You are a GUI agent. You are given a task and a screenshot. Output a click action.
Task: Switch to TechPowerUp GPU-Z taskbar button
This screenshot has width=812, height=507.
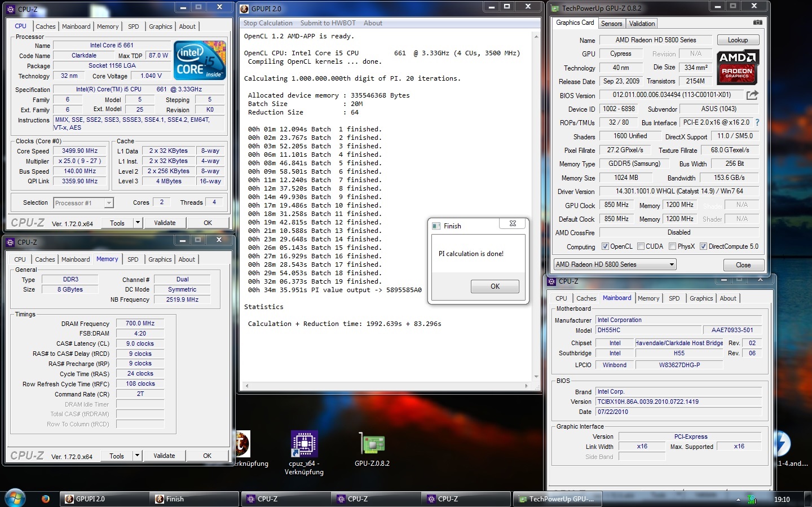557,499
